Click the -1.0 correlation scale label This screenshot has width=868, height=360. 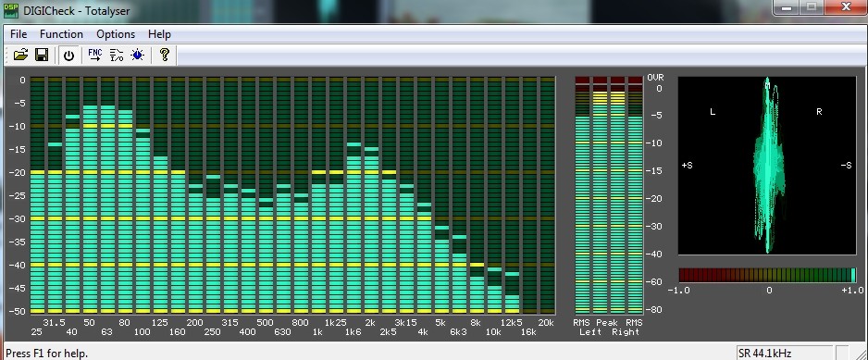click(678, 291)
